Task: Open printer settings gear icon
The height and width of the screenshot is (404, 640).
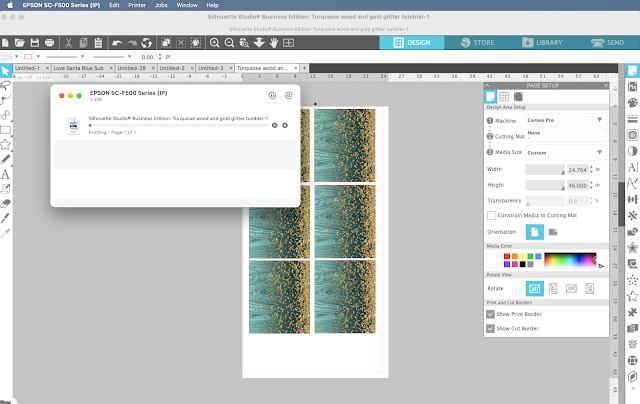Action: coord(289,95)
